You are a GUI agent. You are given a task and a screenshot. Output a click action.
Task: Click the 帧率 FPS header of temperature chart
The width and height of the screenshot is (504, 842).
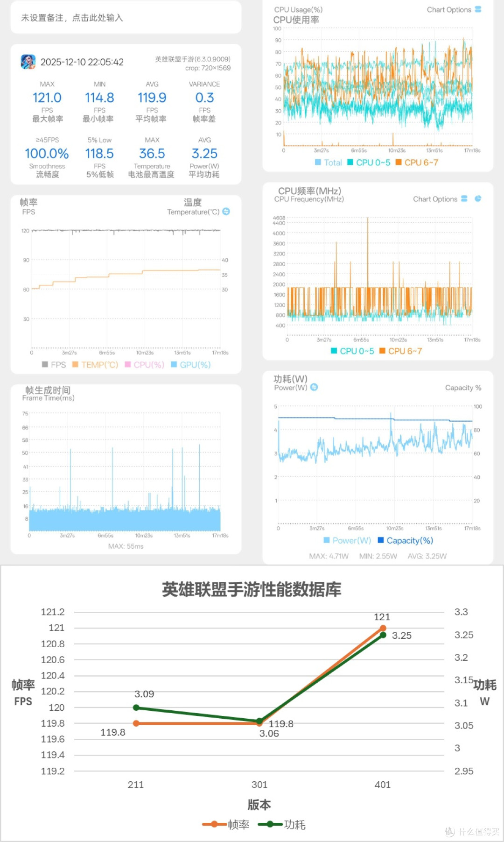click(x=28, y=206)
